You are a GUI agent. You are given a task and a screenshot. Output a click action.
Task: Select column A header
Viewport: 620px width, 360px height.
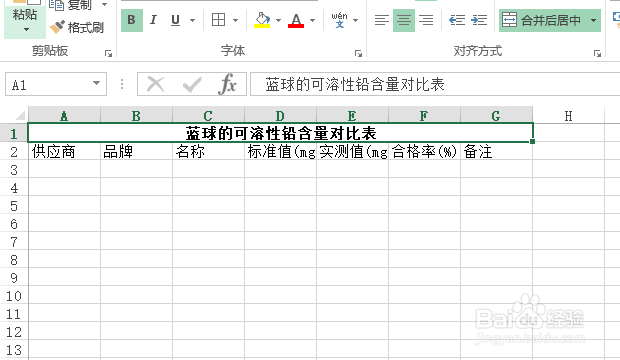coord(64,115)
